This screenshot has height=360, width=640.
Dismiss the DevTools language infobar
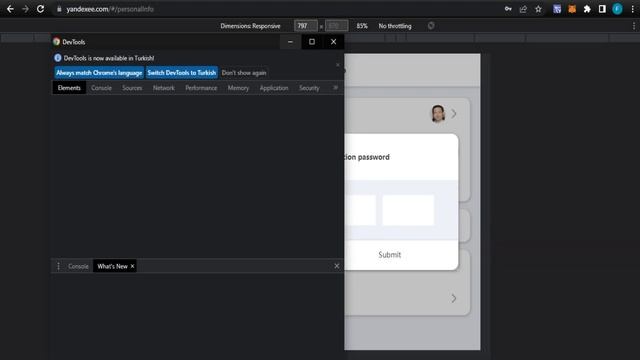pyautogui.click(x=338, y=65)
